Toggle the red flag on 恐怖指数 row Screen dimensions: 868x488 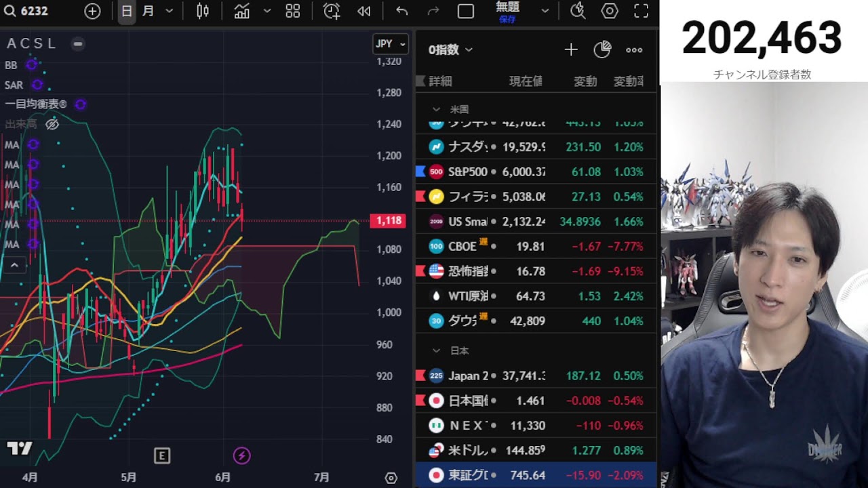[x=420, y=271]
